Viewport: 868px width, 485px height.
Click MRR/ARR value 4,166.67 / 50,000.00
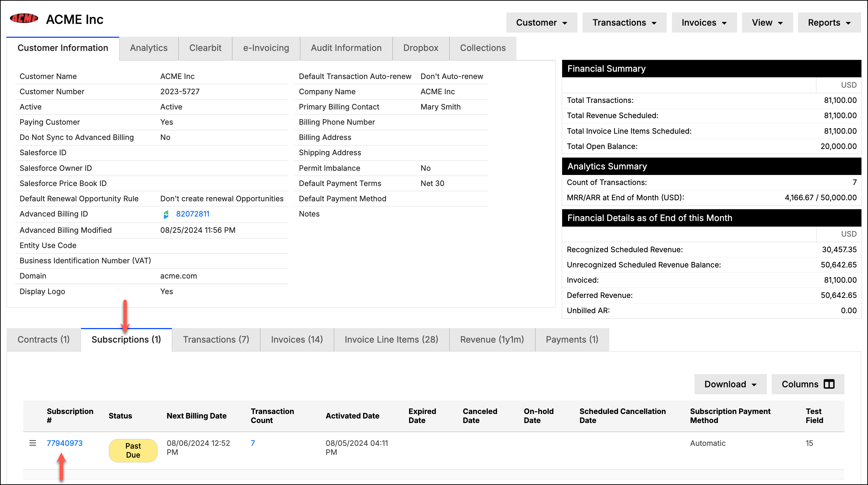(821, 198)
